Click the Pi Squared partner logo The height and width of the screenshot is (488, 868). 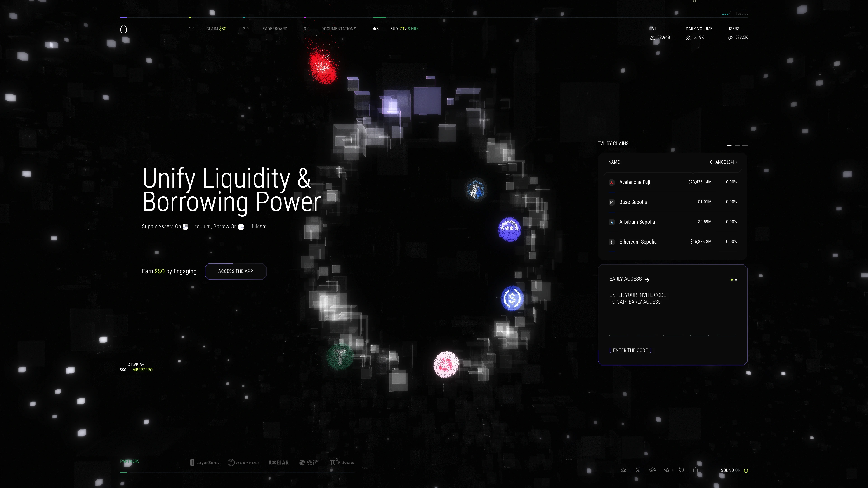pos(342,462)
